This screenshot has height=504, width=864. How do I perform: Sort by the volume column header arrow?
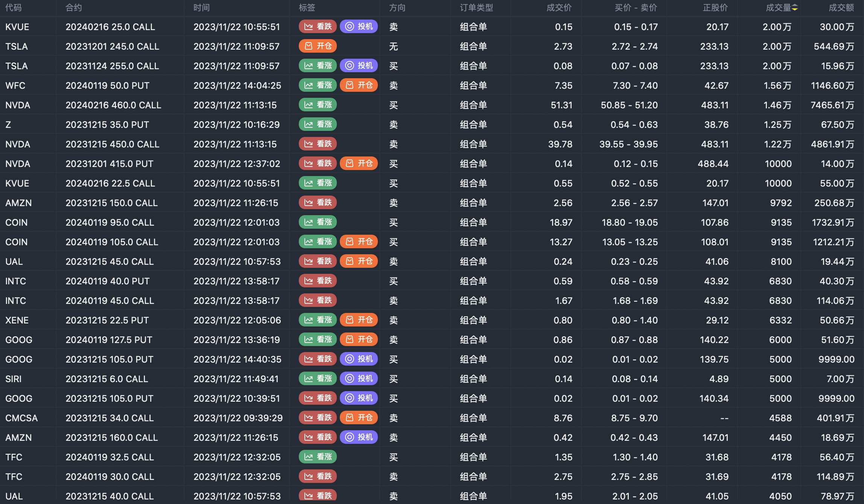[794, 8]
